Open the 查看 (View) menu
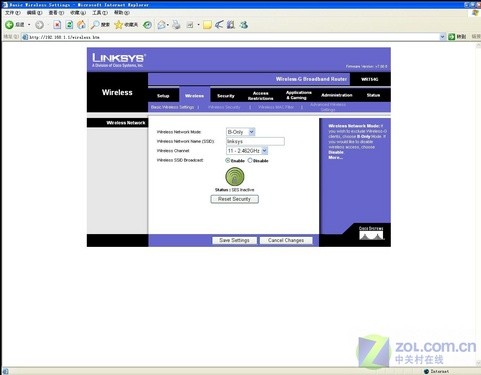Viewport: 481px width, 375px height. pyautogui.click(x=56, y=13)
